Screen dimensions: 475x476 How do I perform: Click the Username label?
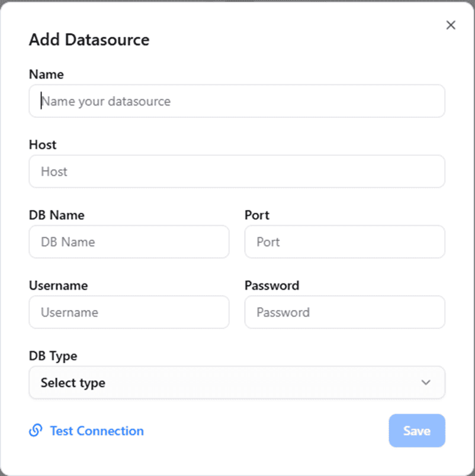point(58,286)
